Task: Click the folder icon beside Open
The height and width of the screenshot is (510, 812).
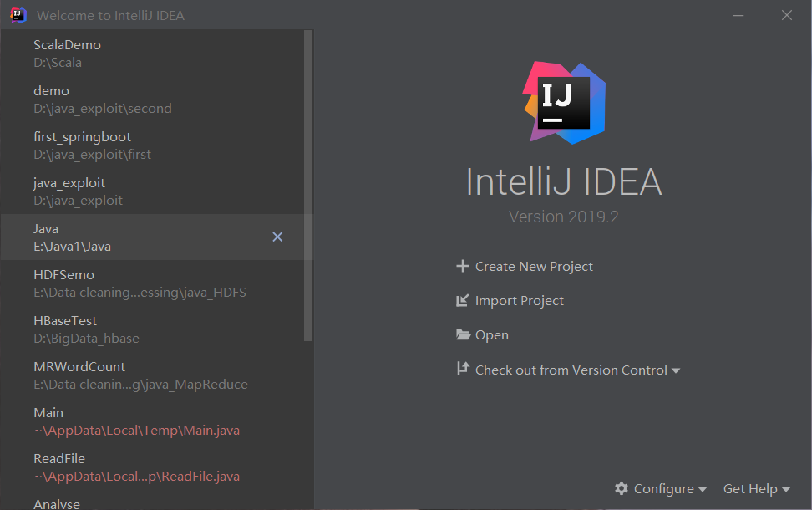Action: 463,334
